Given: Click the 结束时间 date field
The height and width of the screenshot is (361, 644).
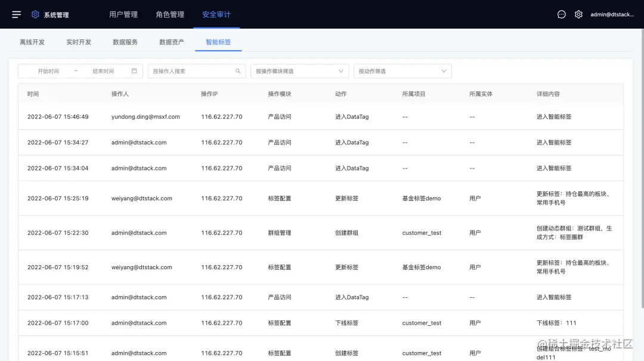Looking at the screenshot, I should 104,71.
